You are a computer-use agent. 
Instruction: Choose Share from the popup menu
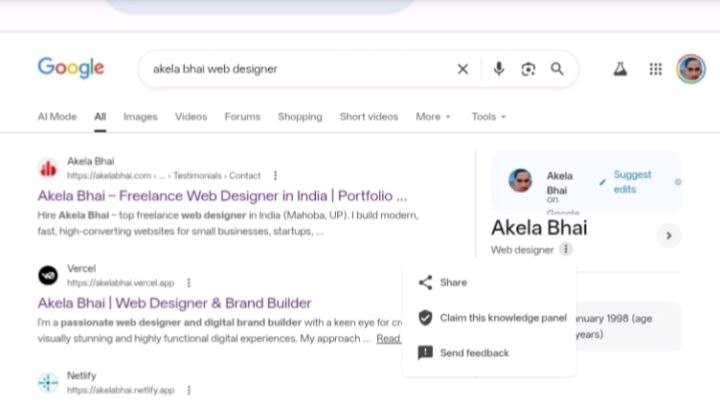(x=489, y=282)
